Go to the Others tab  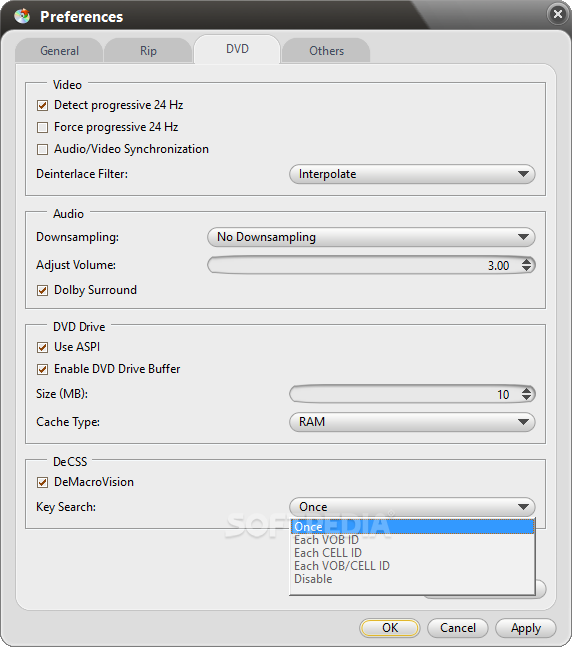326,51
